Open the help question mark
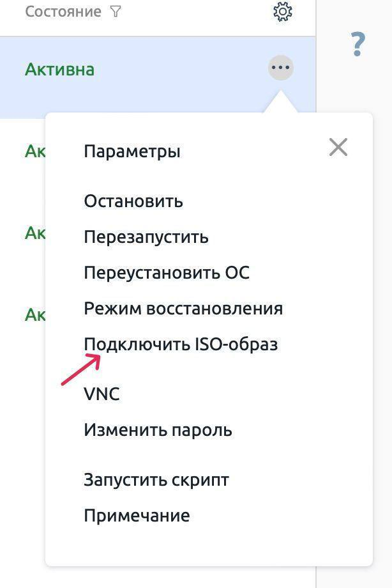This screenshot has height=588, width=392. coord(358,45)
